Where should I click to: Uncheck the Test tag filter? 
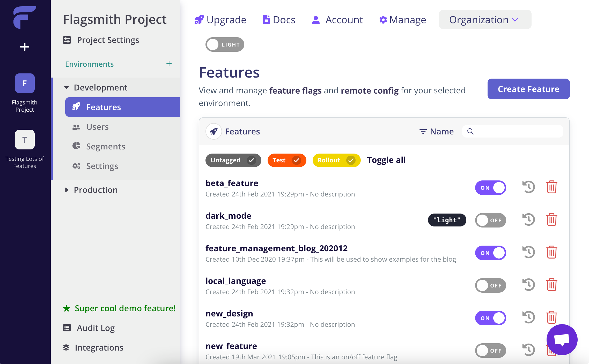pyautogui.click(x=287, y=160)
